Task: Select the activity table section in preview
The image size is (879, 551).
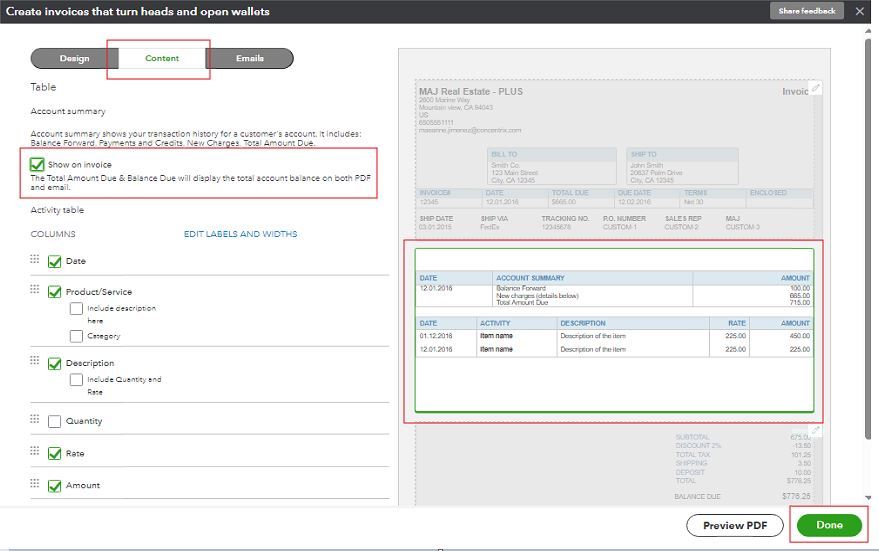Action: (614, 331)
